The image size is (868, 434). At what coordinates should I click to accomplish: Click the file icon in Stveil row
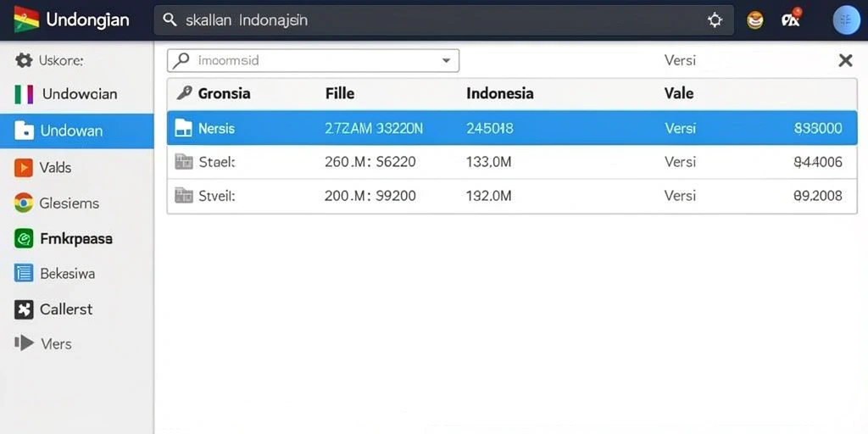[183, 196]
